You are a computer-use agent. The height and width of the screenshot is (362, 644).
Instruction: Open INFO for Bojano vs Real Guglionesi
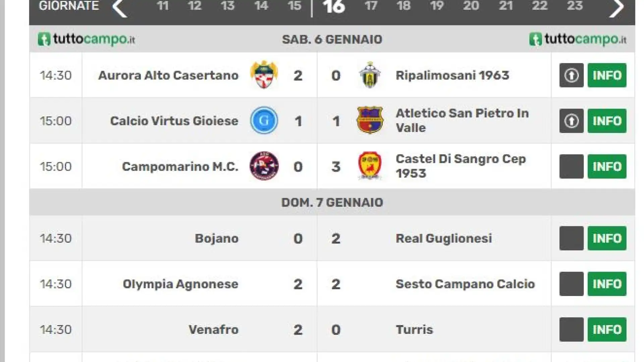tap(607, 238)
